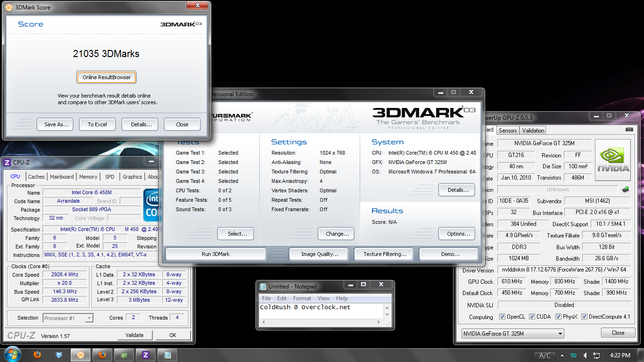Click in the Notepad text area
Screen dimensions: 644x362
(x=322, y=311)
